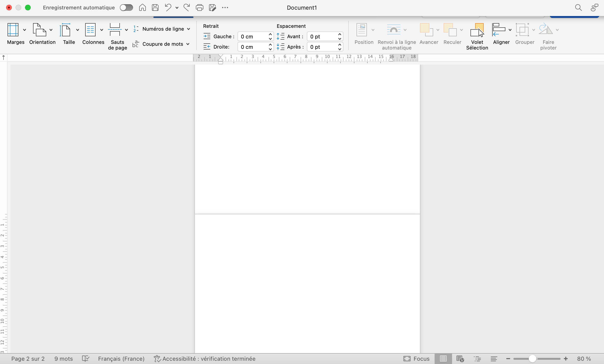Viewport: 604px width, 364px height.
Task: Click the print icon in title bar
Action: tap(199, 8)
